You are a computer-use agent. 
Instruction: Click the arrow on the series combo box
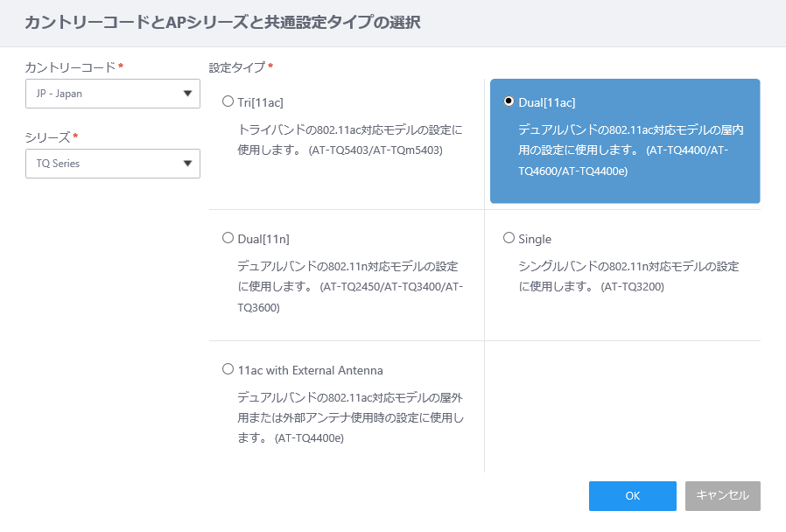(187, 164)
